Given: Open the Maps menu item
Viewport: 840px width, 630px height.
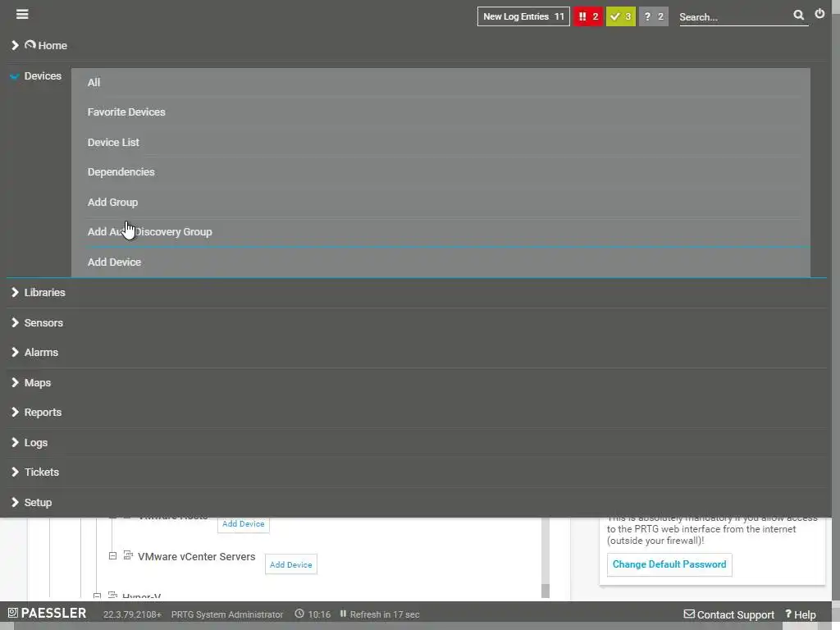Looking at the screenshot, I should [38, 382].
